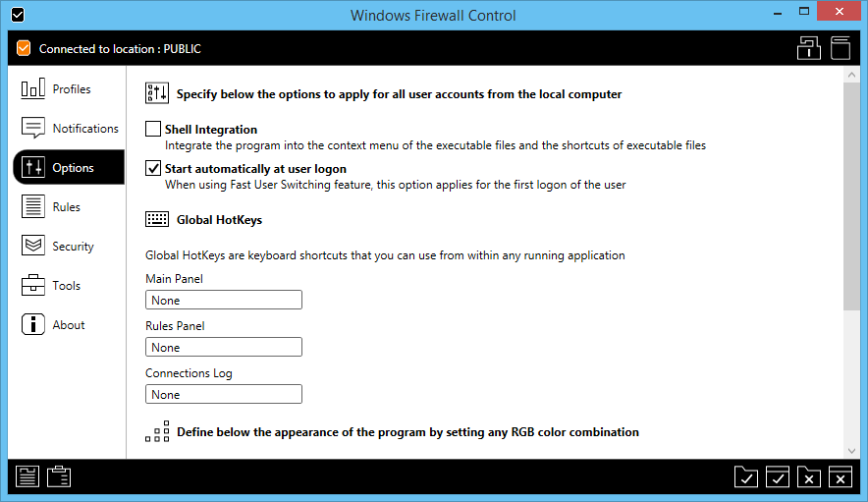
Task: Click the 'Global HotKeys' heading text
Action: [x=219, y=220]
